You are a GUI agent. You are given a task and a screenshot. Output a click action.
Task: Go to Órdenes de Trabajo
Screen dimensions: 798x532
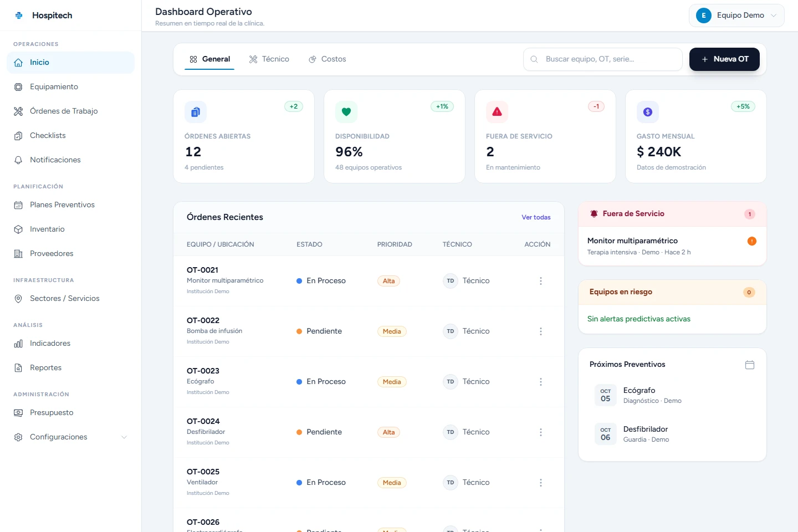(x=70, y=111)
